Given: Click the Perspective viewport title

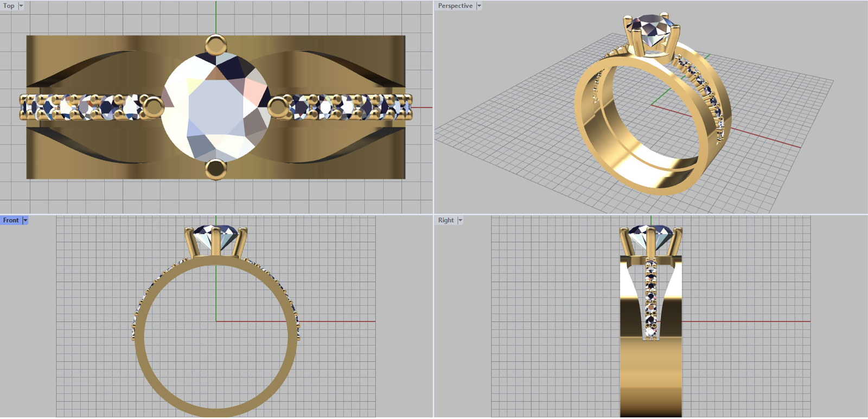Looking at the screenshot, I should pyautogui.click(x=455, y=6).
